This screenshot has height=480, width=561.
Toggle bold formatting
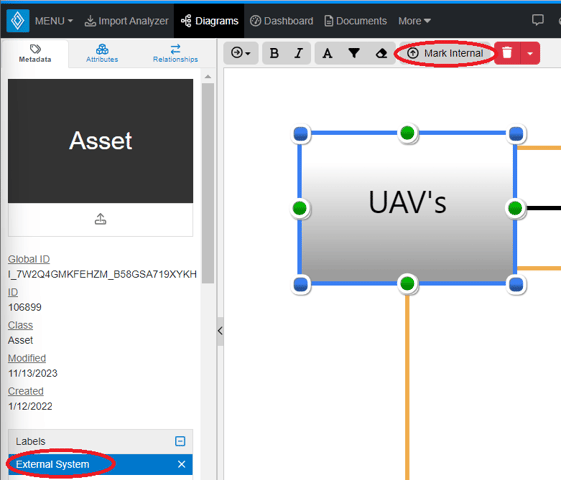(274, 53)
